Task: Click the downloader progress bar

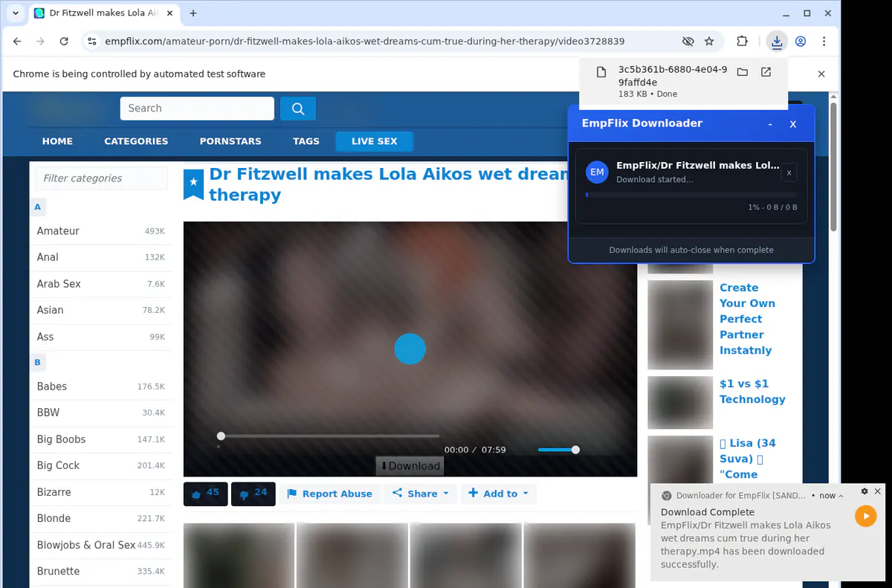Action: 691,195
